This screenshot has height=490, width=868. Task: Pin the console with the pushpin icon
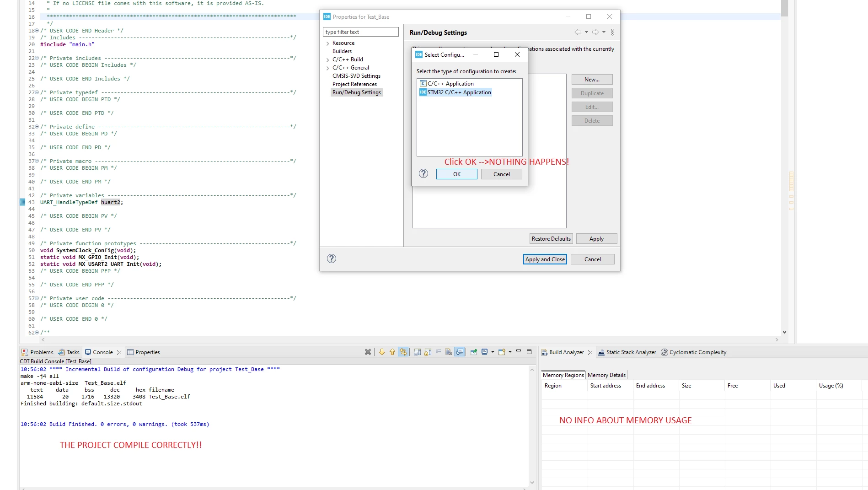click(474, 352)
